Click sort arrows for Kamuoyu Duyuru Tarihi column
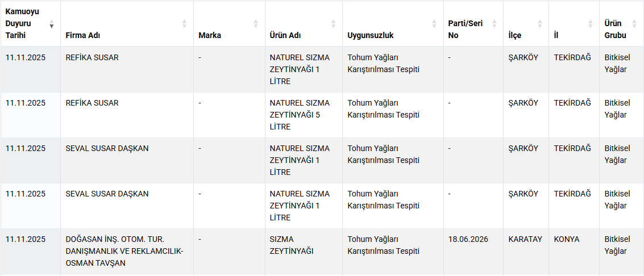Screen dimensions: 644x276 [52, 24]
